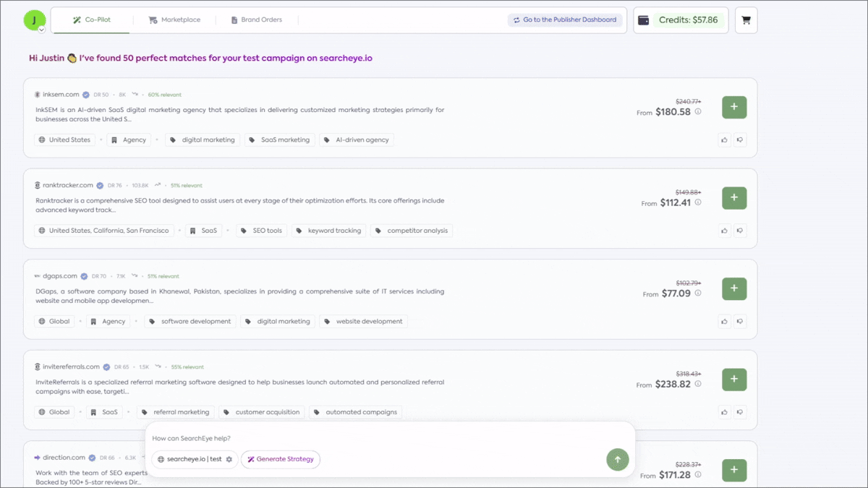This screenshot has height=488, width=868.
Task: Switch to the Marketplace tab
Action: point(174,20)
